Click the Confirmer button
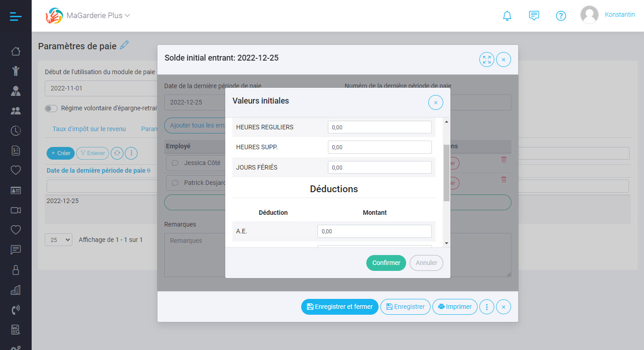This screenshot has height=350, width=644. tap(386, 263)
